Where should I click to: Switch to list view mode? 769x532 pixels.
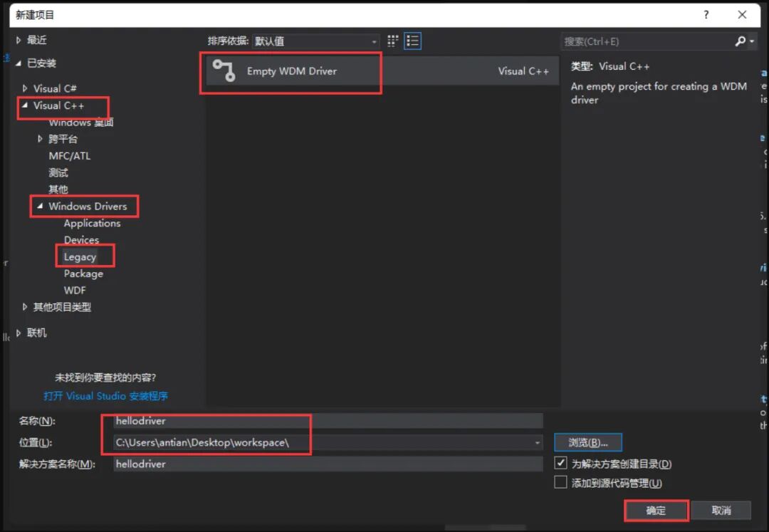pos(412,41)
